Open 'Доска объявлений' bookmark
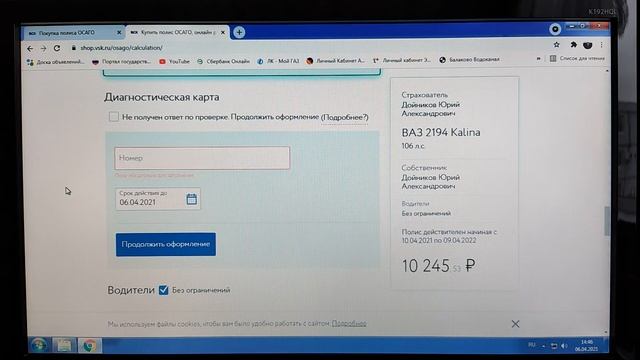The width and height of the screenshot is (640, 360). click(55, 62)
